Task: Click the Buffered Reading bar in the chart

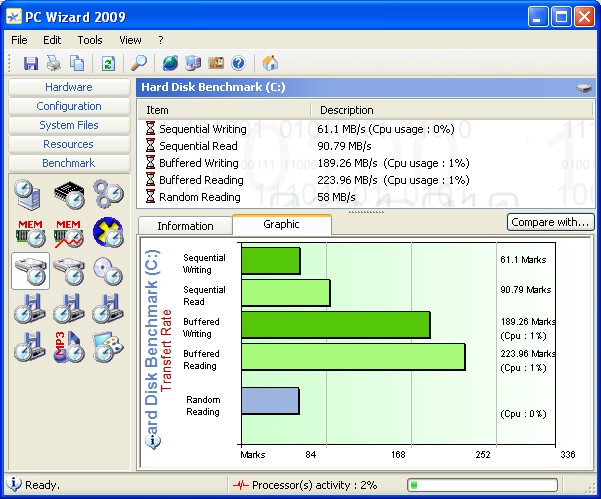Action: [353, 357]
